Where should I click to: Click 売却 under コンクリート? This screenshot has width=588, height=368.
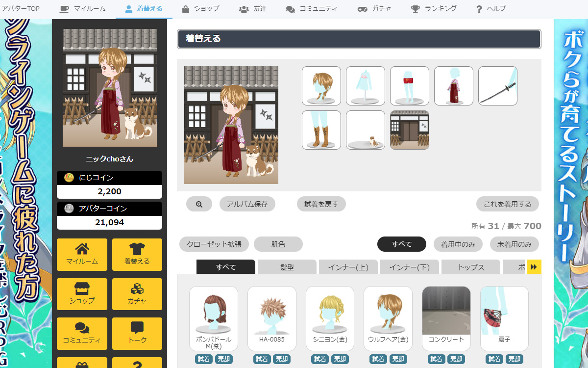click(x=456, y=359)
